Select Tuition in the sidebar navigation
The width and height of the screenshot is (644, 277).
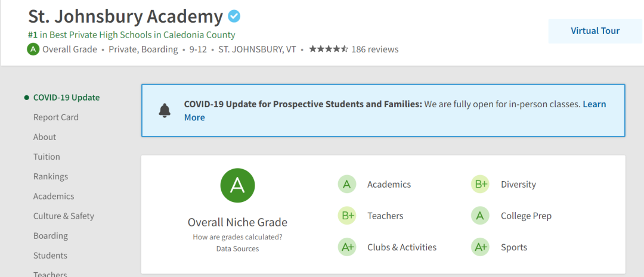point(47,157)
